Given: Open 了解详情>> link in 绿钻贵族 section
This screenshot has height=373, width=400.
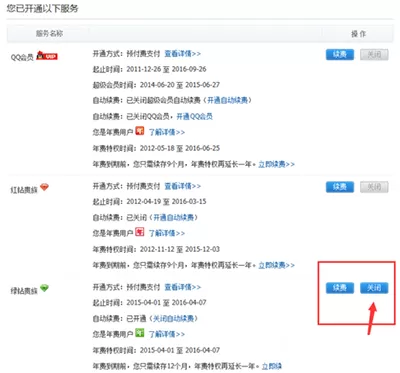Looking at the screenshot, I should tap(167, 334).
